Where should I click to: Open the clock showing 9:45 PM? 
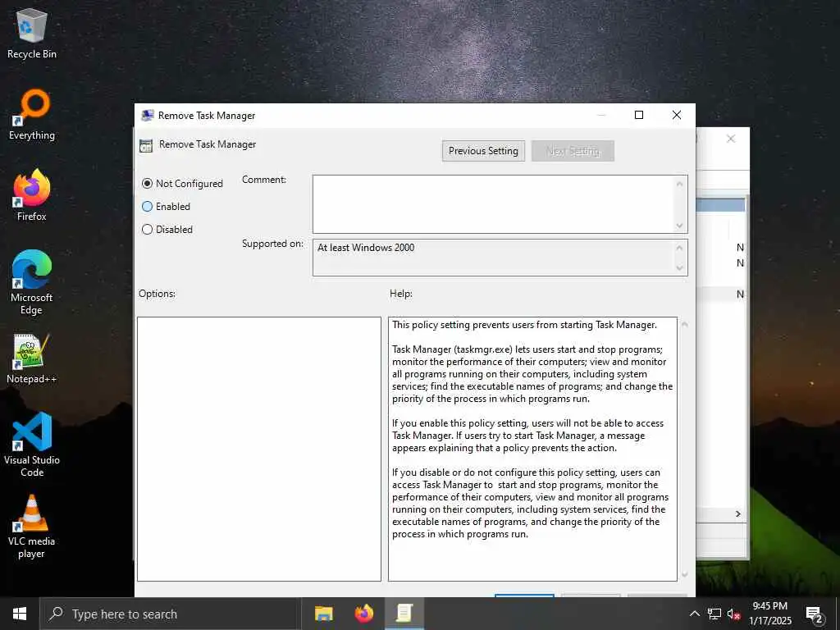[769, 614]
